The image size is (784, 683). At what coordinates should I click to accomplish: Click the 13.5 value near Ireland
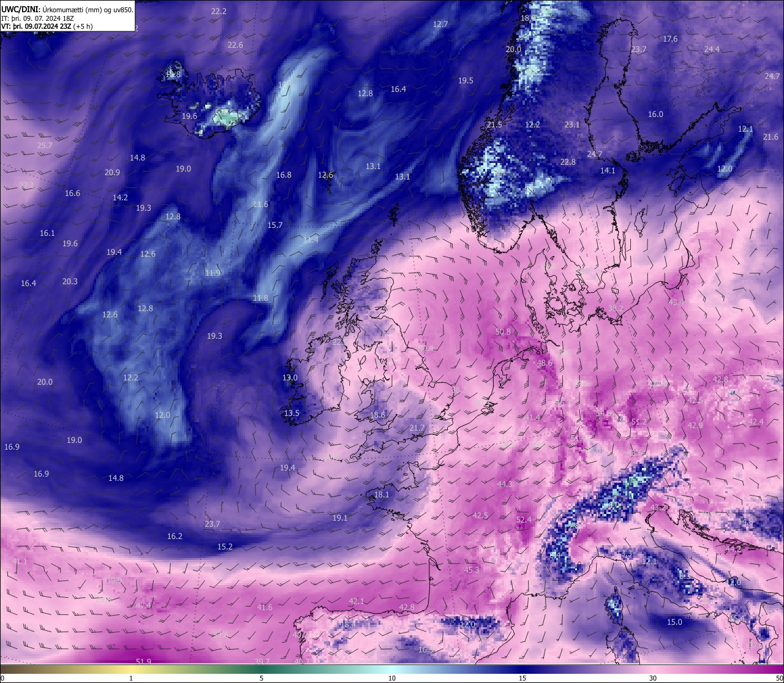click(292, 413)
